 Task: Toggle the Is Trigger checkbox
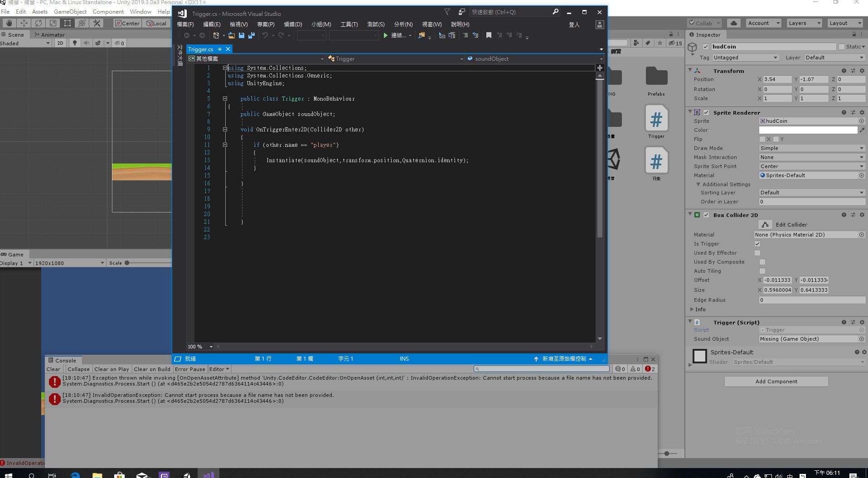(757, 244)
